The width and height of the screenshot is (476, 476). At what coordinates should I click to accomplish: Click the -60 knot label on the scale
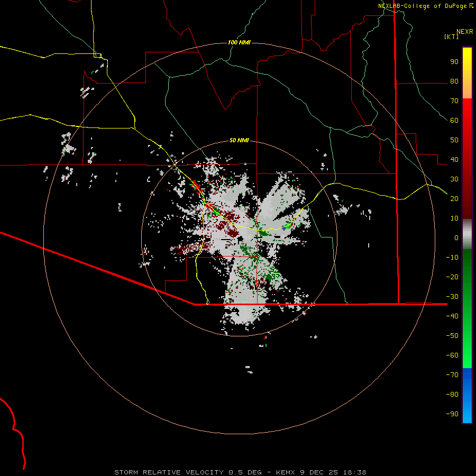coord(452,355)
